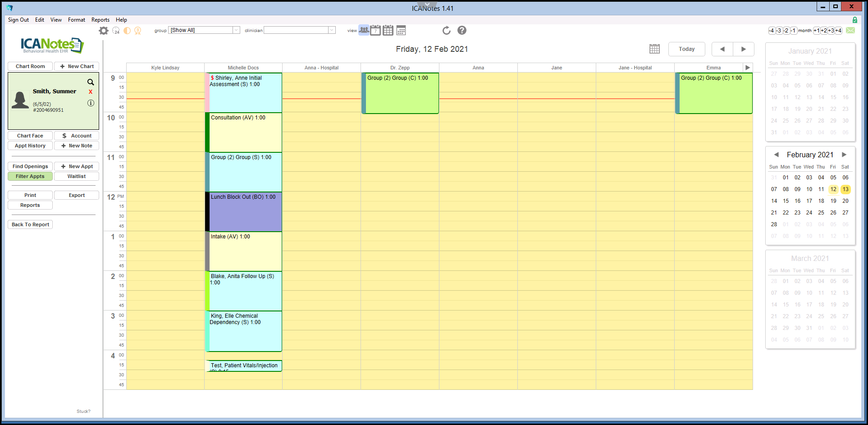This screenshot has height=425, width=868.
Task: Jump back four months with -4
Action: [x=772, y=31]
